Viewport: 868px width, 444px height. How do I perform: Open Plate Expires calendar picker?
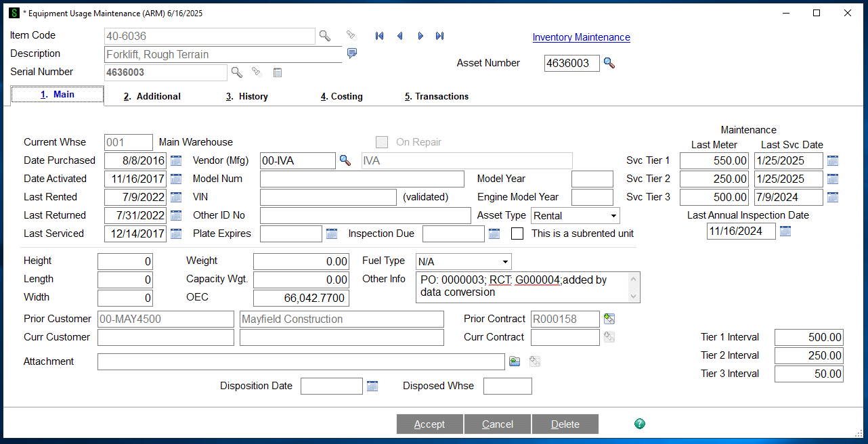[x=332, y=234]
